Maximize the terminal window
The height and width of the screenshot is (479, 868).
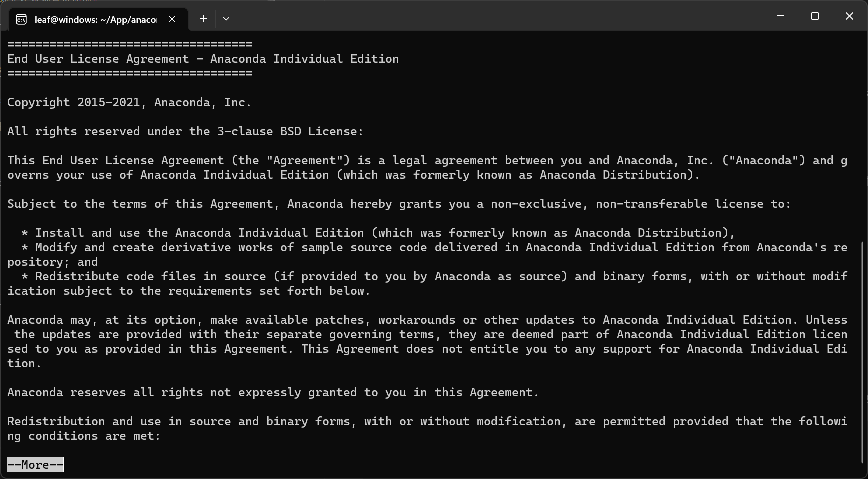click(x=815, y=16)
